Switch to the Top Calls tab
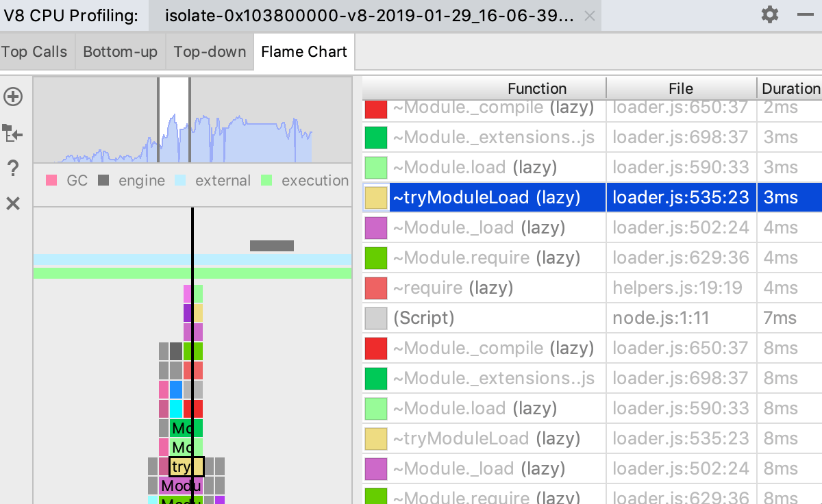 click(34, 52)
